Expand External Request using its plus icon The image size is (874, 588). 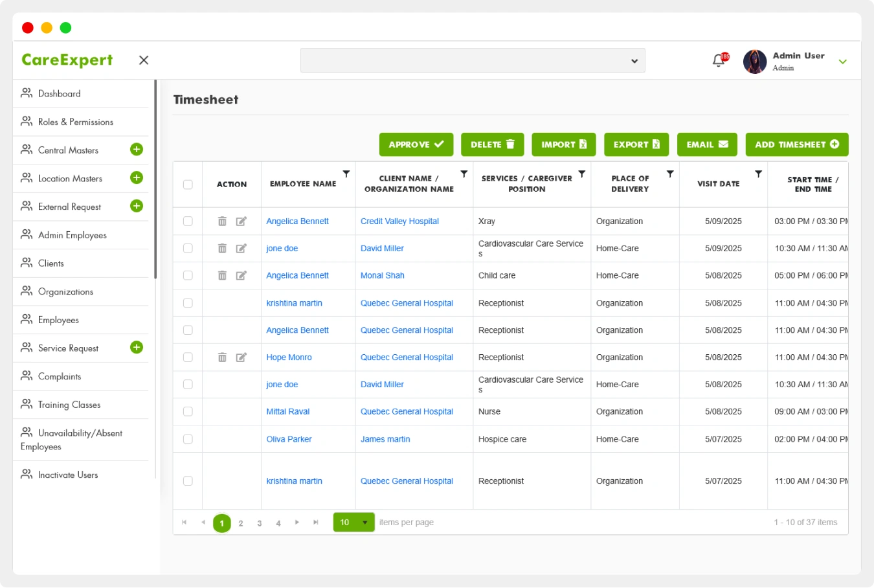[x=137, y=206]
